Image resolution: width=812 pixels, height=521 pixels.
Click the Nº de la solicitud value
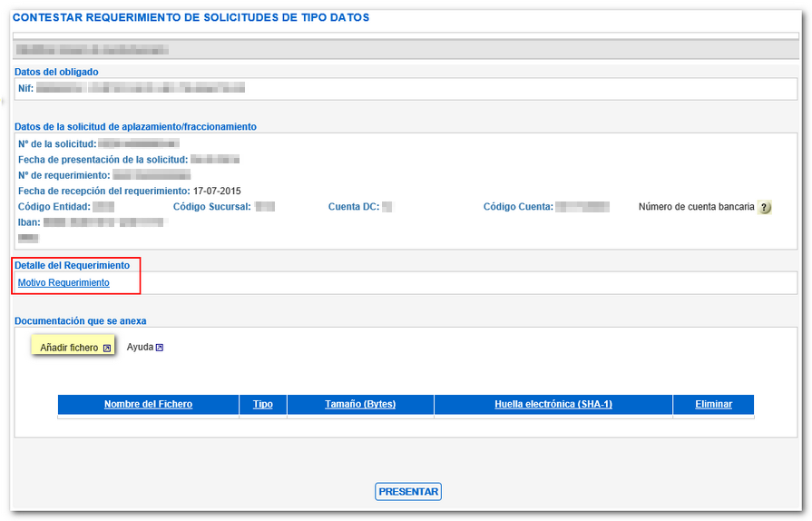click(x=139, y=144)
